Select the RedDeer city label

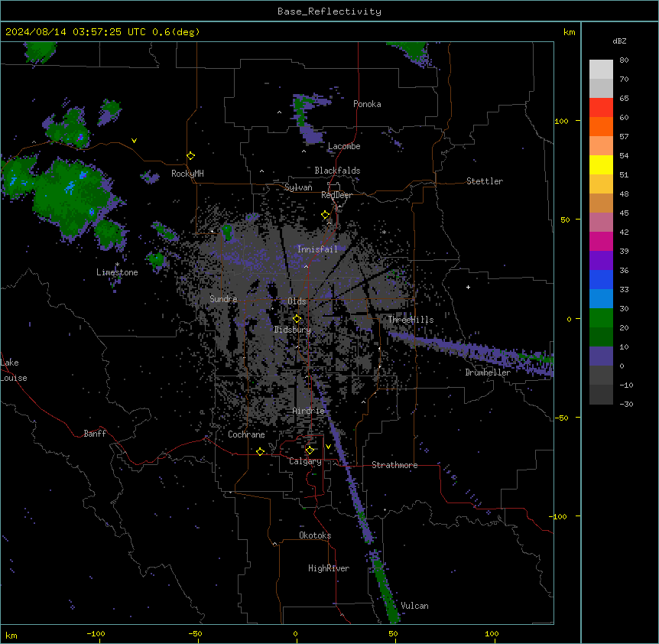pos(336,195)
